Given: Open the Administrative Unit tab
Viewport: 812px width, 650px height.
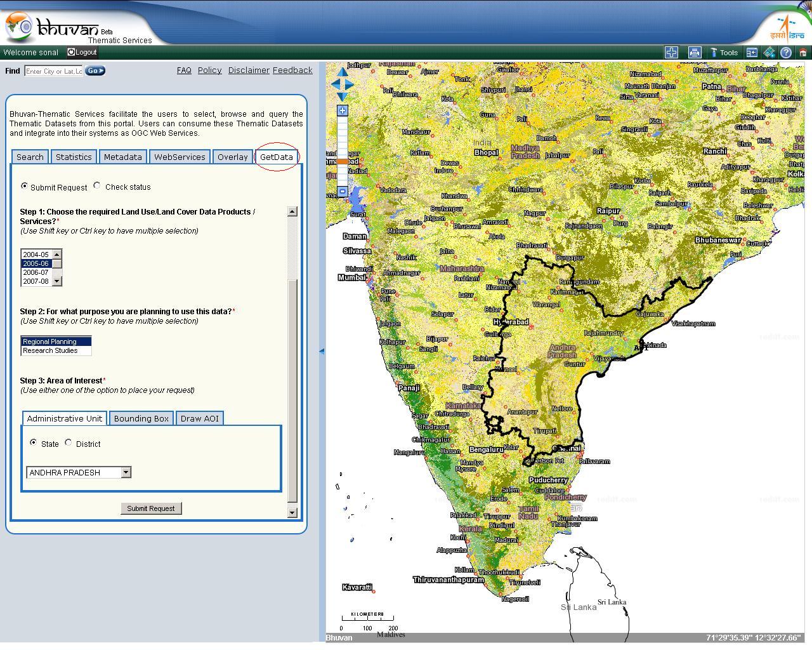Looking at the screenshot, I should [x=65, y=418].
